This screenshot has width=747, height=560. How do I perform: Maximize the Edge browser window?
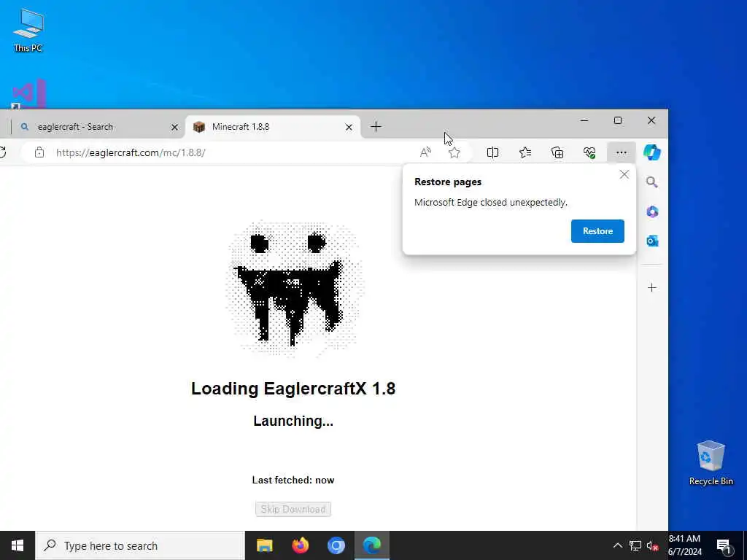click(617, 120)
